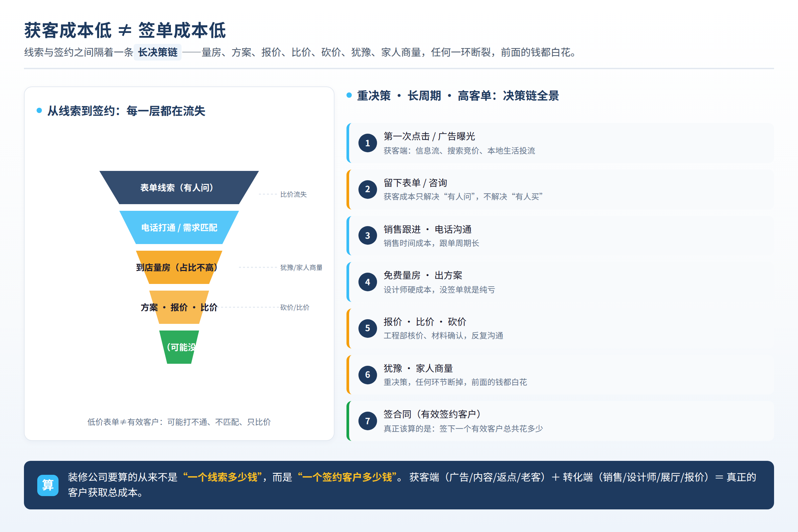Click the step 7 number badge
This screenshot has height=532, width=798.
pyautogui.click(x=367, y=421)
